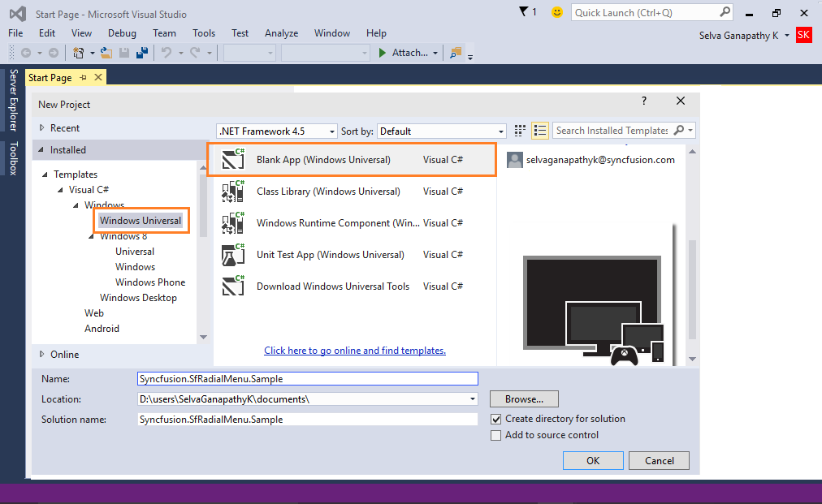
Task: Click the smiley feedback icon
Action: pos(556,12)
